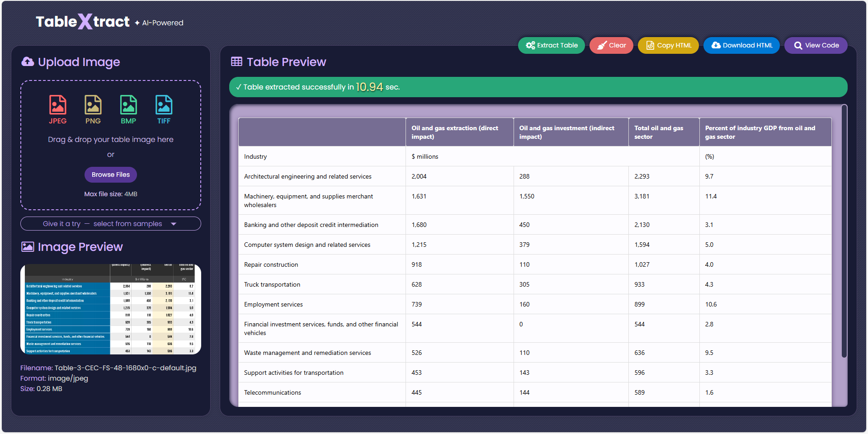Copy HTML of the extracted table
This screenshot has height=434, width=868.
point(668,45)
